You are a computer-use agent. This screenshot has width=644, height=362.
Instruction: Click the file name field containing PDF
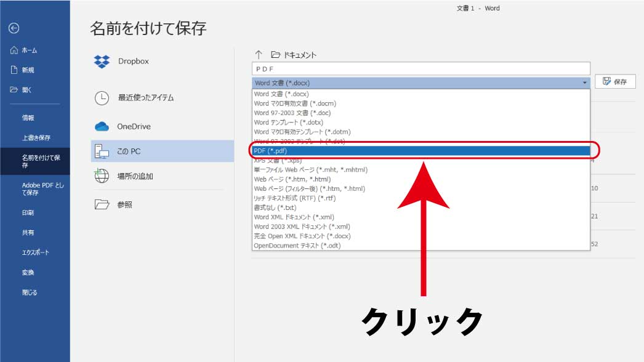tap(421, 69)
